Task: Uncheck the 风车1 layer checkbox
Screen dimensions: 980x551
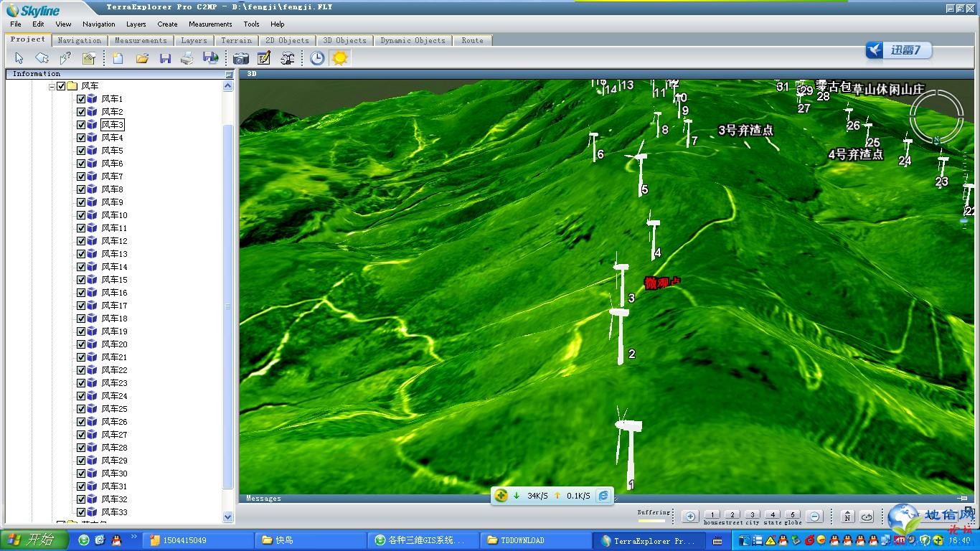Action: [81, 99]
